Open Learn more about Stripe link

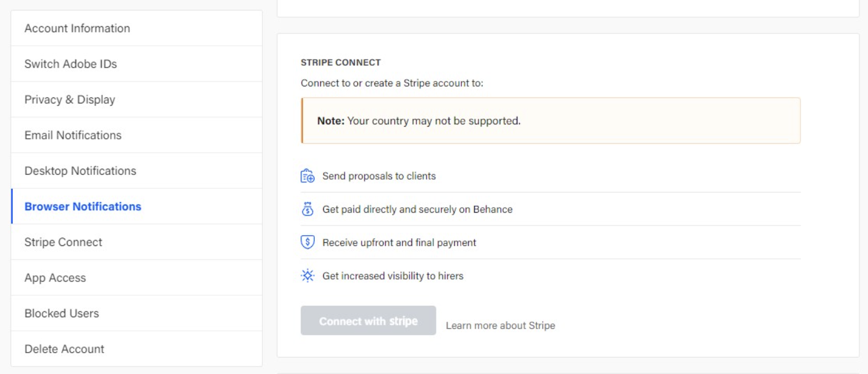coord(500,326)
